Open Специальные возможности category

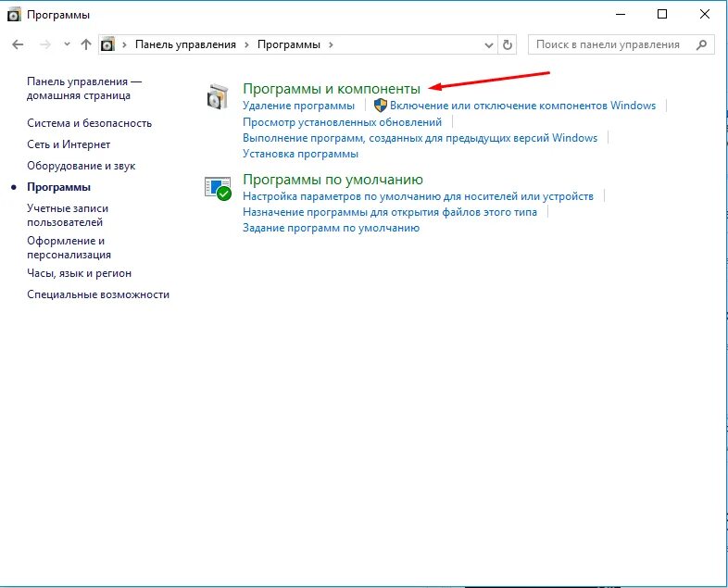98,294
